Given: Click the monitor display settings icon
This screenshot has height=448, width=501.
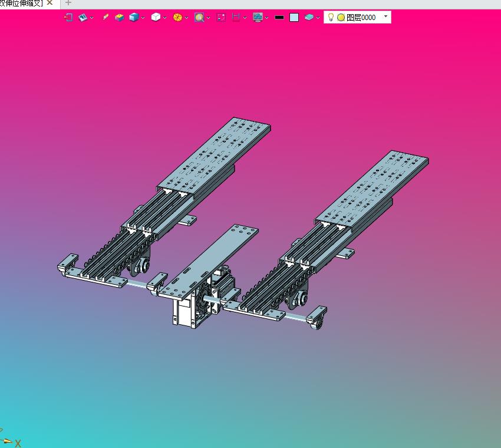Looking at the screenshot, I should point(258,17).
